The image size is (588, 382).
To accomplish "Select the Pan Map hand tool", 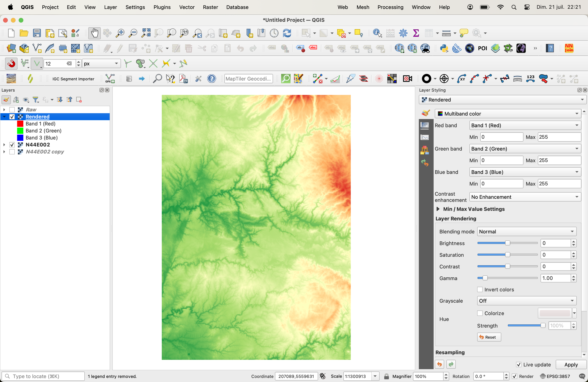I will click(94, 33).
